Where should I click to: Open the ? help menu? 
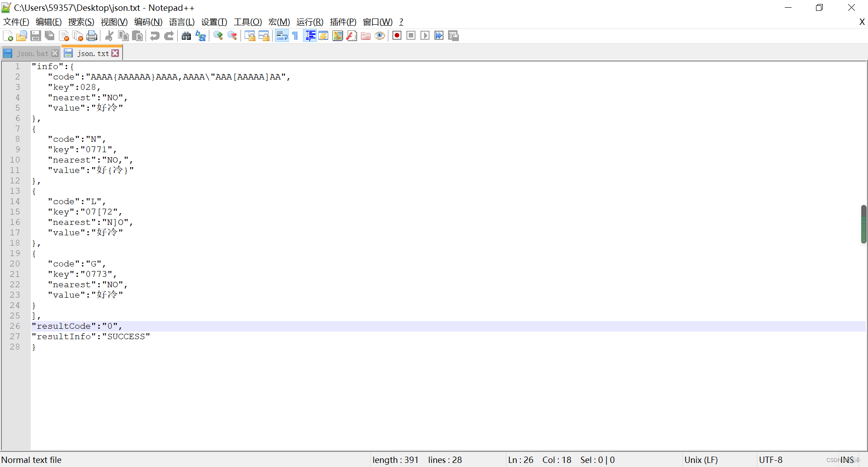[x=401, y=22]
